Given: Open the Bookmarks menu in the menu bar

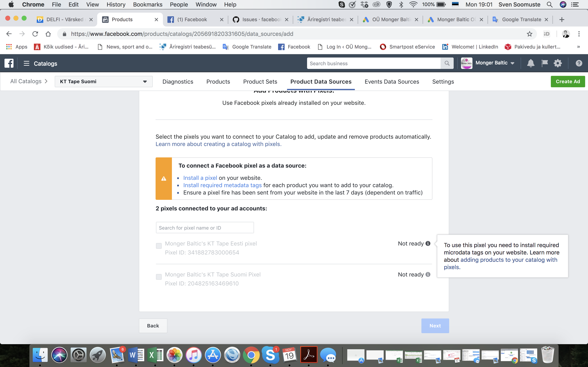Looking at the screenshot, I should [x=147, y=4].
